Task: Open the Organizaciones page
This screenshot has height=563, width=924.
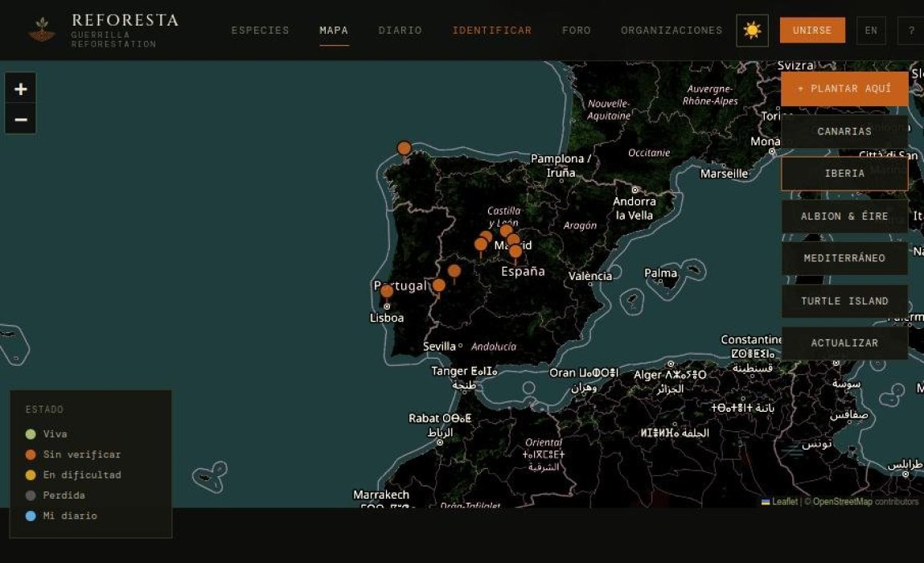Action: (671, 30)
